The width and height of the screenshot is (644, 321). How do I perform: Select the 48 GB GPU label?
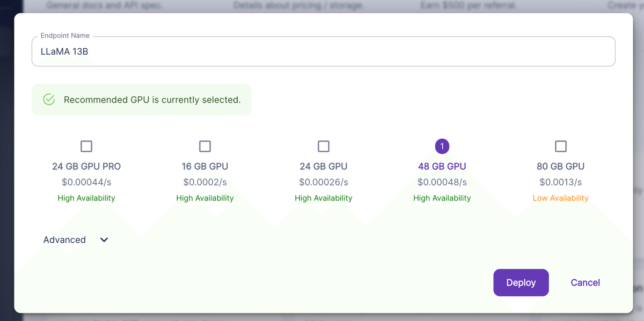442,166
